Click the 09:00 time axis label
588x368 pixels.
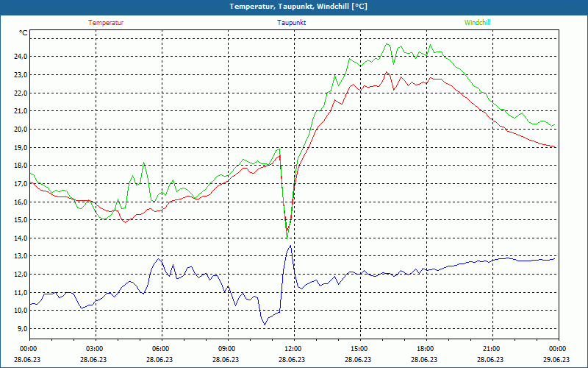point(226,349)
